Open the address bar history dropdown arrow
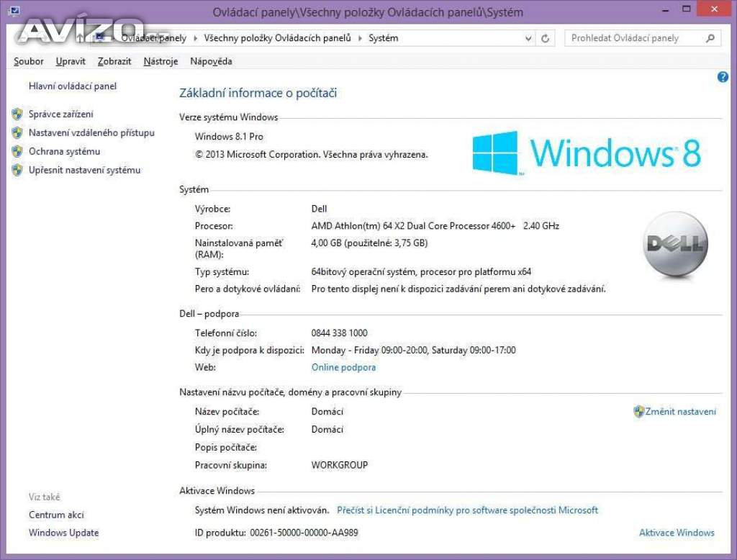This screenshot has width=737, height=560. (529, 38)
